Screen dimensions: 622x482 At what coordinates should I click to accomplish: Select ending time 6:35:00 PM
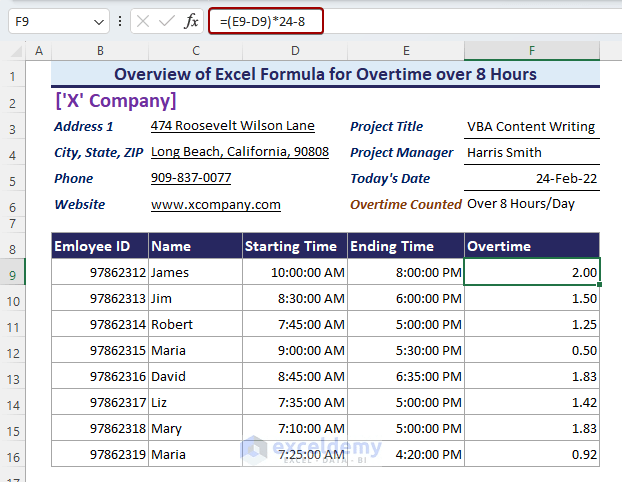tap(406, 376)
